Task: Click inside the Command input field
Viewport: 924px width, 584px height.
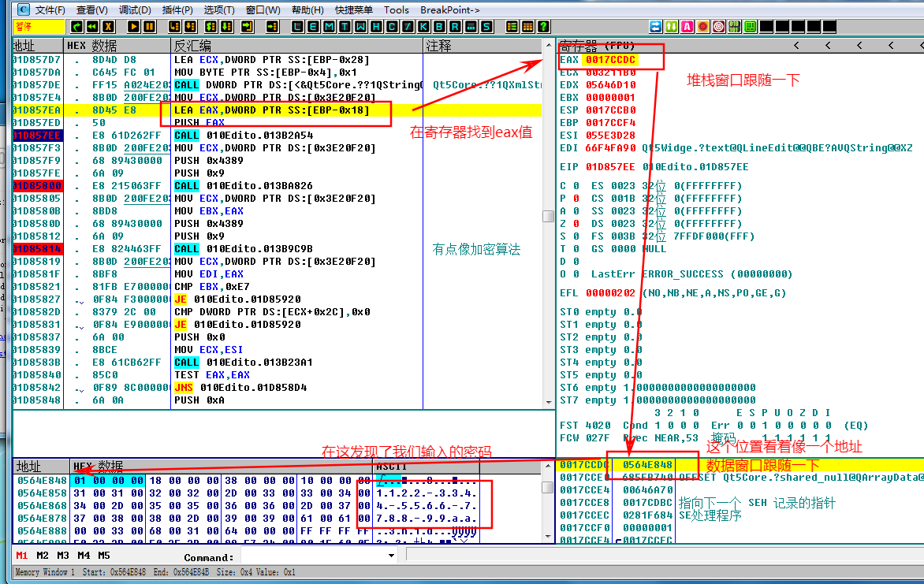Action: point(314,556)
